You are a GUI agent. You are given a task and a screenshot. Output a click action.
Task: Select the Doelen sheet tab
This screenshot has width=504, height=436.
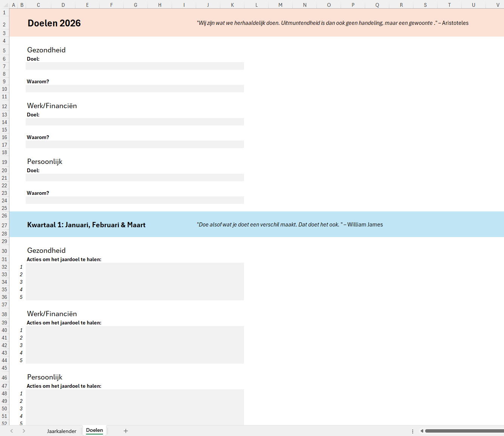[94, 430]
